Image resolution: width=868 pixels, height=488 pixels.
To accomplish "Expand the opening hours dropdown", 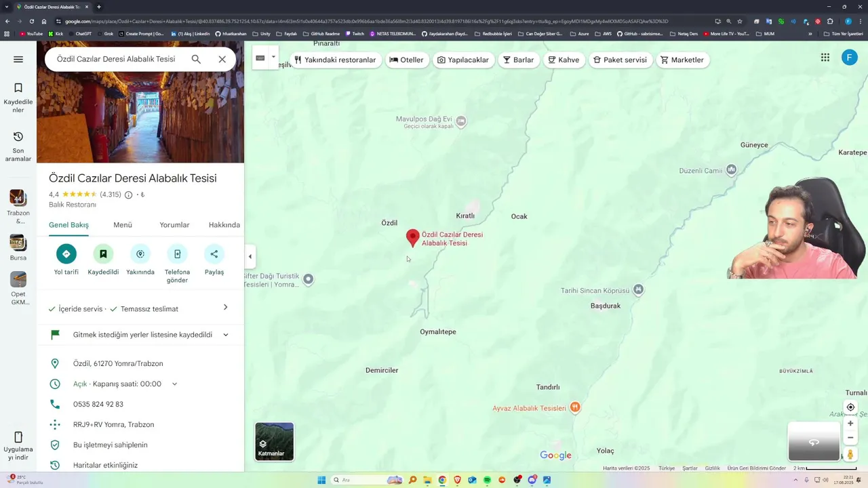I will click(x=174, y=384).
